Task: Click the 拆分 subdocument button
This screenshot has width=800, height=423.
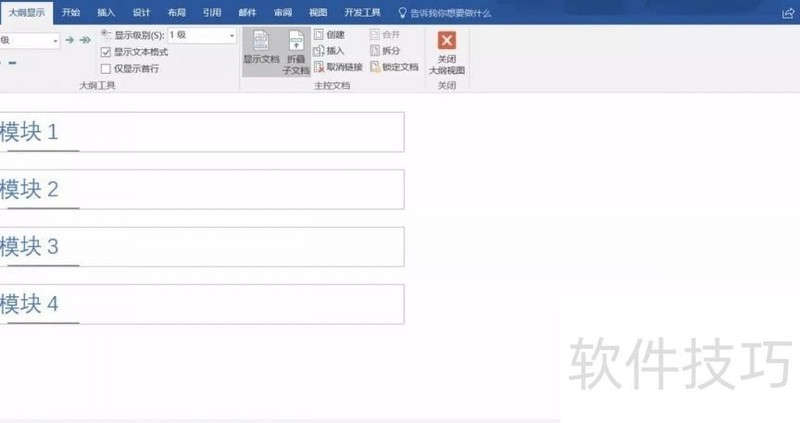Action: (x=385, y=51)
